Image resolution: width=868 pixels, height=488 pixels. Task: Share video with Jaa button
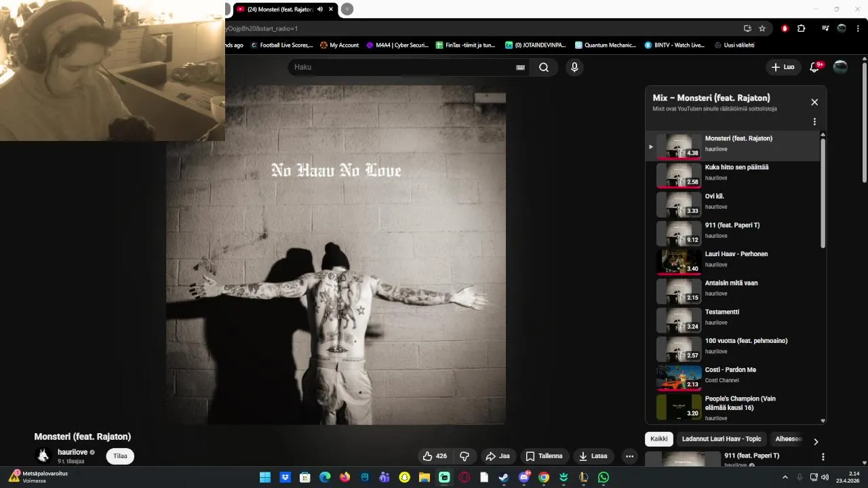click(x=497, y=456)
